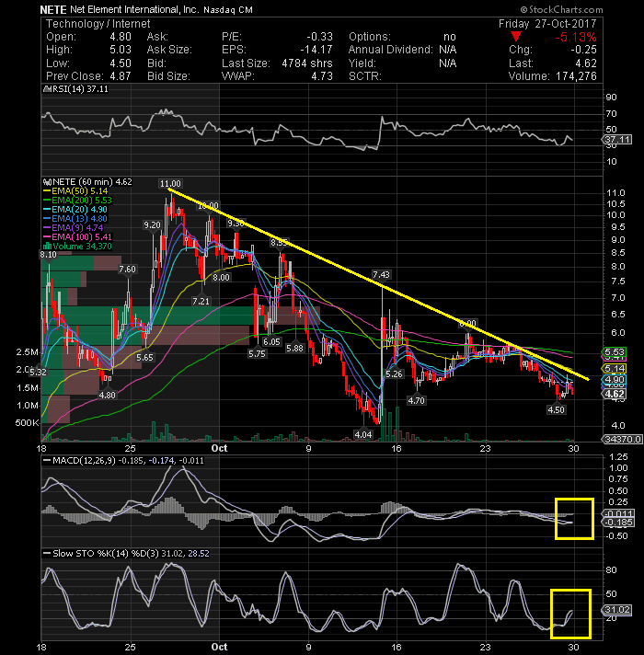This screenshot has height=655, width=644.
Task: Click the 9.20 price label on chart
Action: (152, 225)
